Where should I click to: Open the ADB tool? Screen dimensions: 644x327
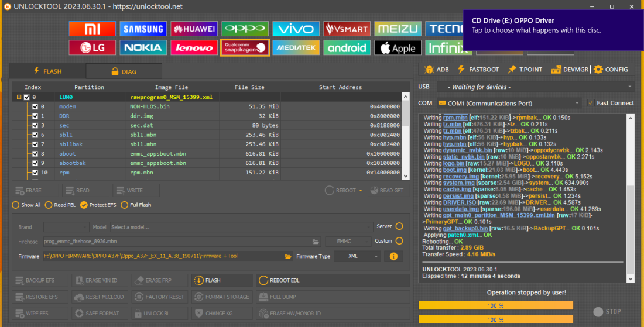pyautogui.click(x=436, y=70)
